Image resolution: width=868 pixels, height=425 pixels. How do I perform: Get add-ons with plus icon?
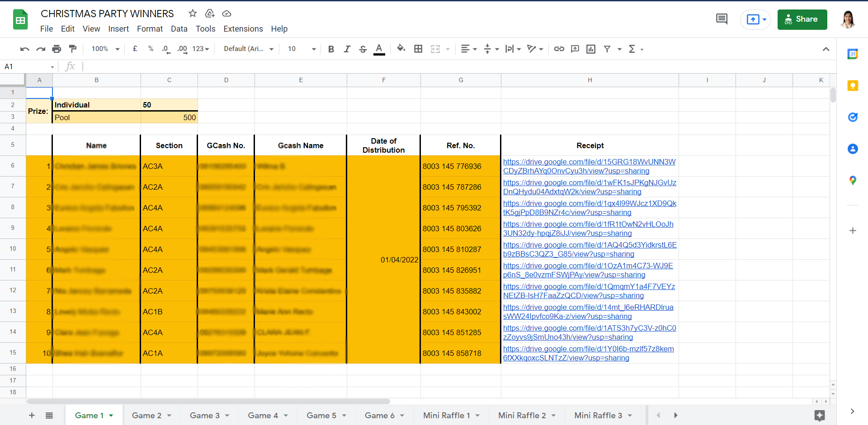[853, 230]
